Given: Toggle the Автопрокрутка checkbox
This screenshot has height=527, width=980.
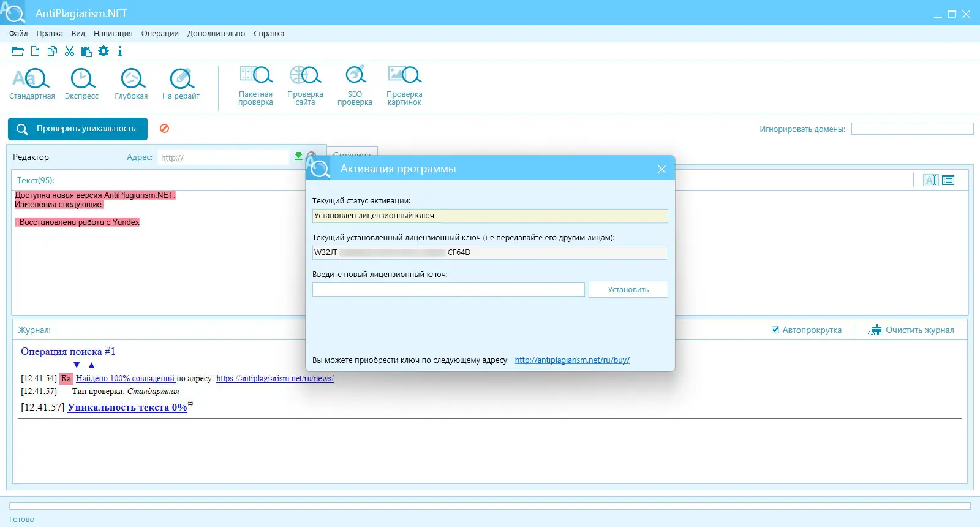Looking at the screenshot, I should [x=775, y=330].
